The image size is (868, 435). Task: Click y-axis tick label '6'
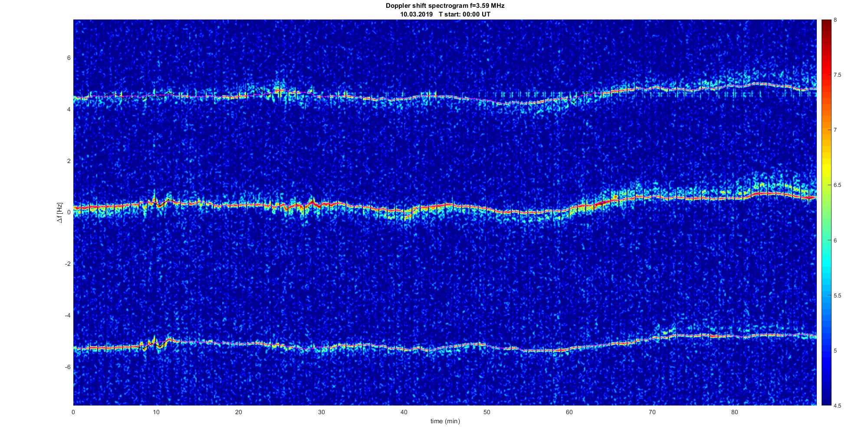(69, 58)
